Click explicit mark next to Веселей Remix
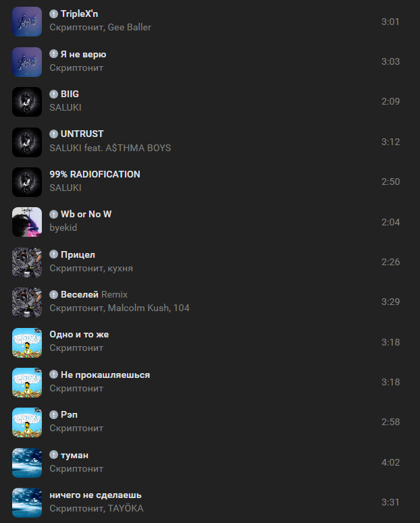 tap(54, 294)
